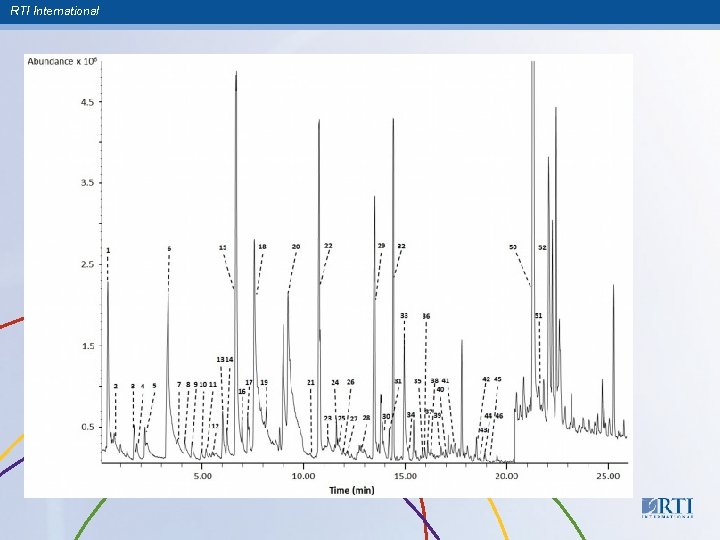The width and height of the screenshot is (720, 540).
Task: Click peak label 51
Action: (x=538, y=315)
